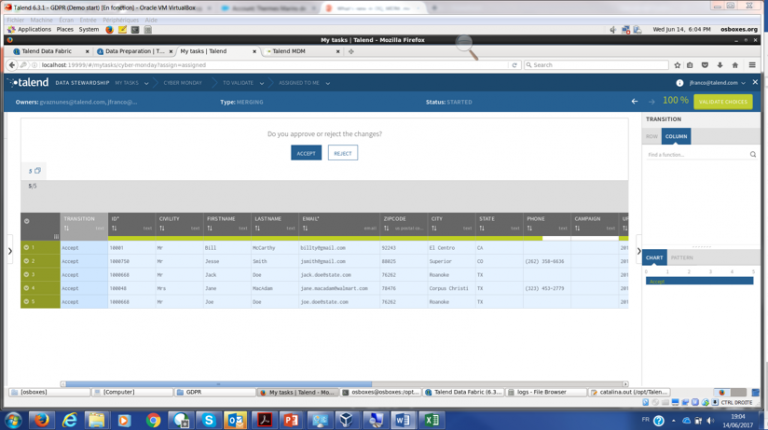Open the EMAIL column type dropdown

coord(370,228)
